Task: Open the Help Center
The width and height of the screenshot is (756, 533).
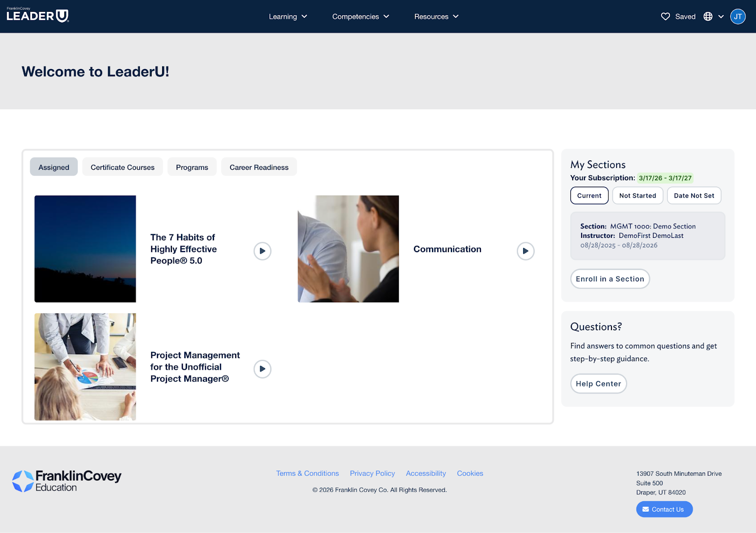Action: pyautogui.click(x=598, y=384)
